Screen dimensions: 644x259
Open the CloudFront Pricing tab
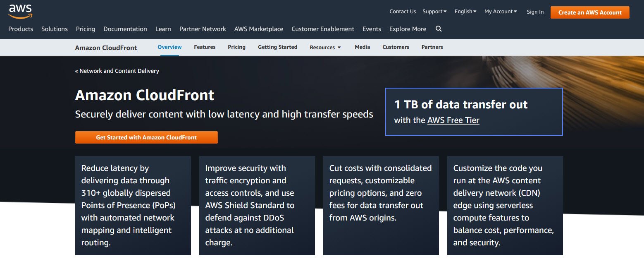[236, 47]
